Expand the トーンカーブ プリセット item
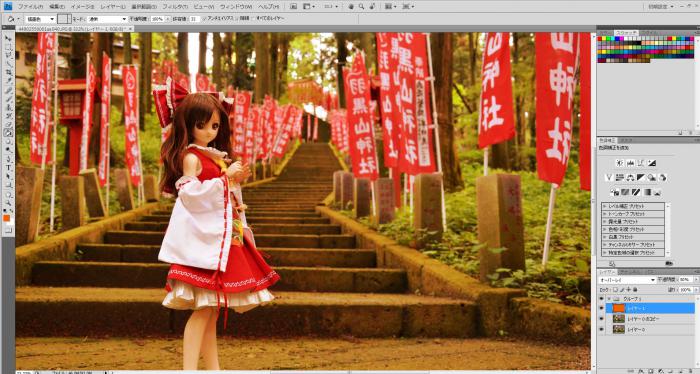The width and height of the screenshot is (700, 374). pos(633,214)
